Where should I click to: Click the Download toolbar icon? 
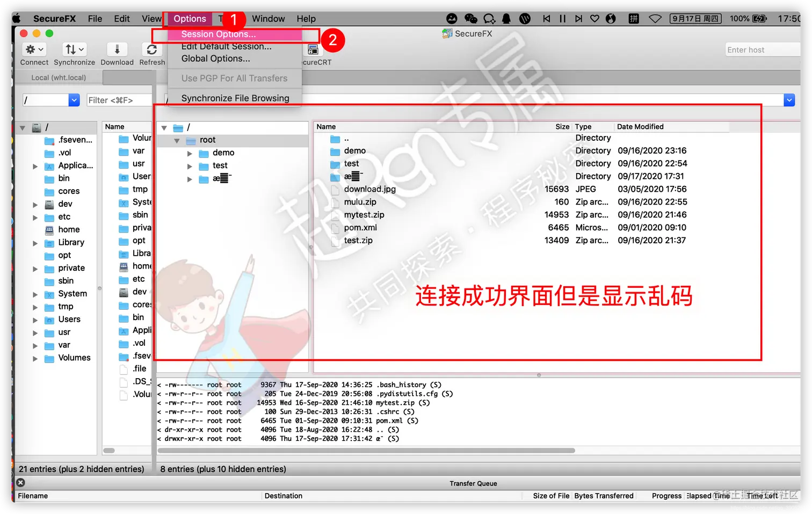117,49
